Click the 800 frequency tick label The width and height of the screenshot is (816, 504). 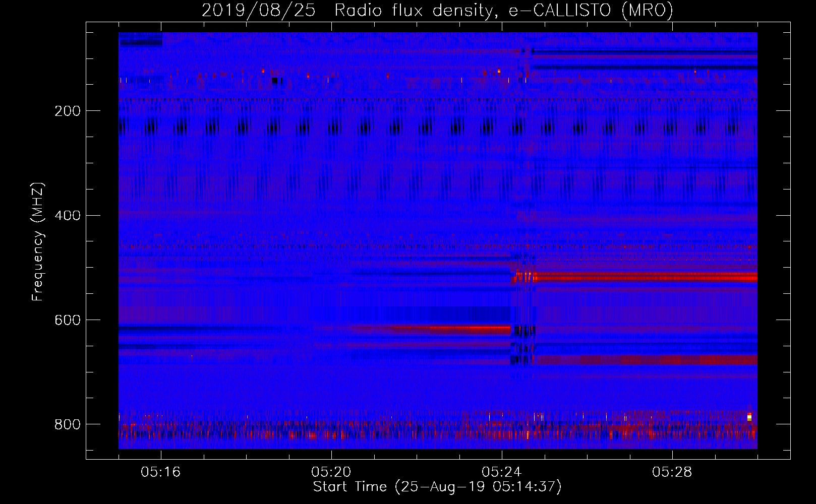pyautogui.click(x=68, y=424)
